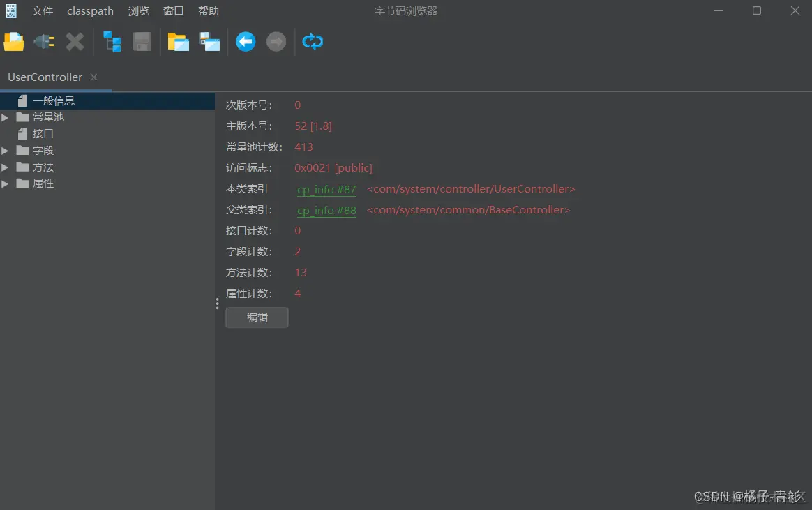This screenshot has width=812, height=510.
Task: Click the gray floppy disk save icon
Action: 142,41
